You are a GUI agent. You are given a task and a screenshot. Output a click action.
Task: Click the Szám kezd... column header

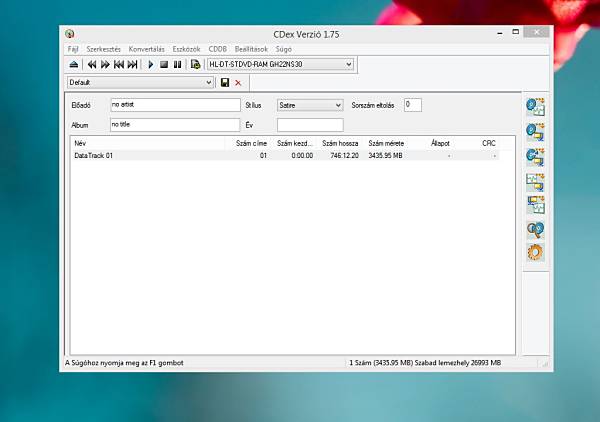(294, 143)
